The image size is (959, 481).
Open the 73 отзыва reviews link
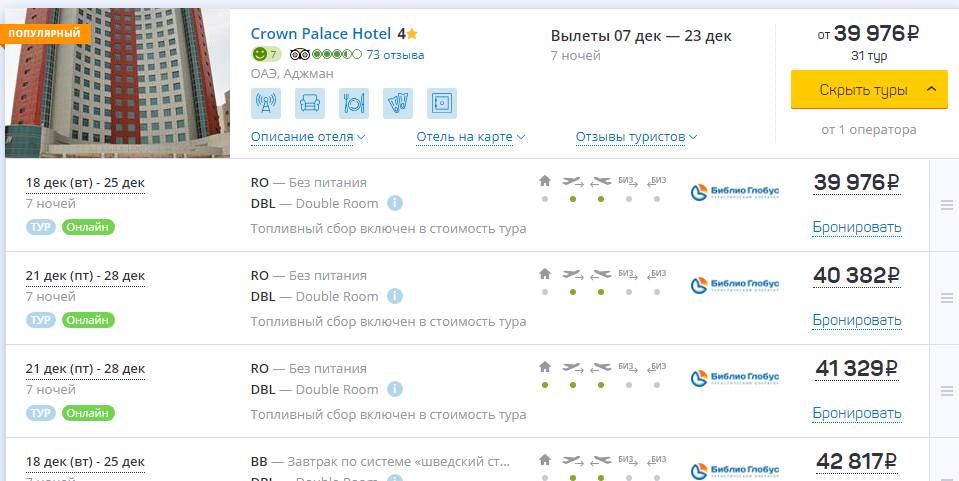tap(395, 55)
